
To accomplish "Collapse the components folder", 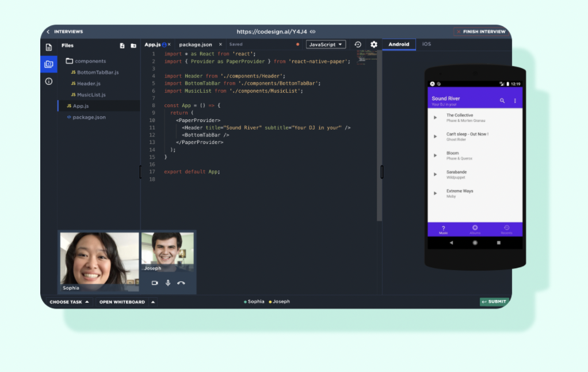I will tap(86, 61).
